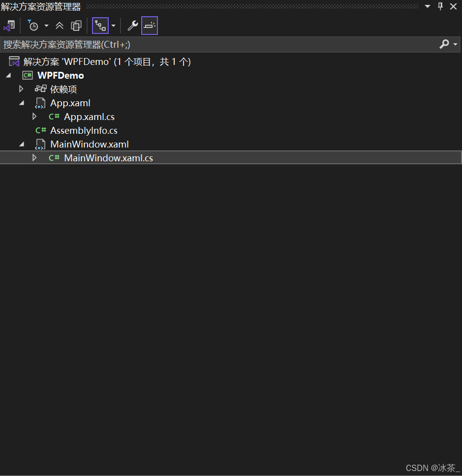The image size is (462, 476).
Task: Select MainWindow.xaml file
Action: click(x=90, y=144)
